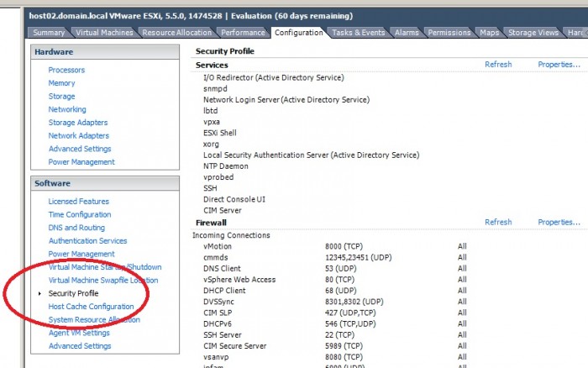Open Processors under Hardware
The height and width of the screenshot is (368, 588).
point(66,70)
